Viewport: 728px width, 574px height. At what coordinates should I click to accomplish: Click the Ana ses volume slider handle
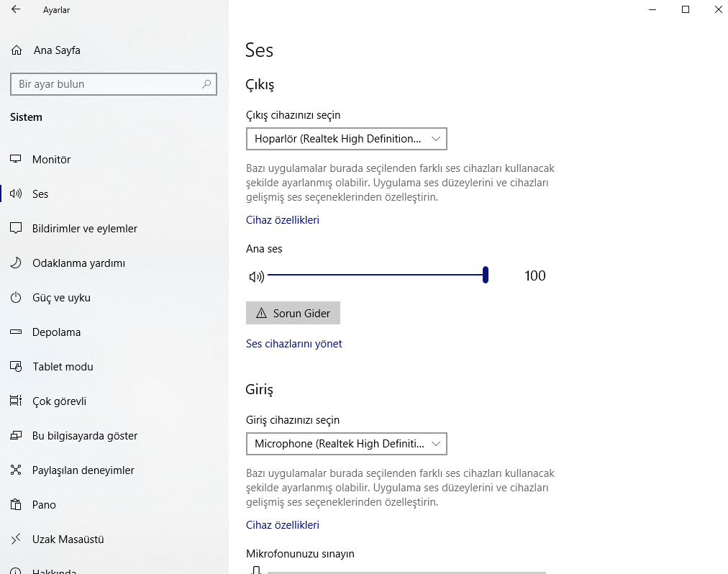pyautogui.click(x=486, y=275)
